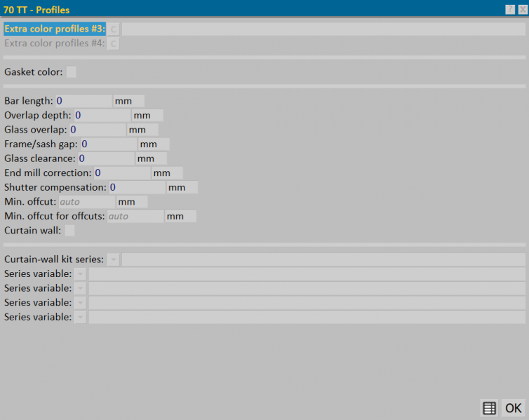Close the 70 TT Profiles window
Image resolution: width=529 pixels, height=420 pixels.
tap(523, 9)
